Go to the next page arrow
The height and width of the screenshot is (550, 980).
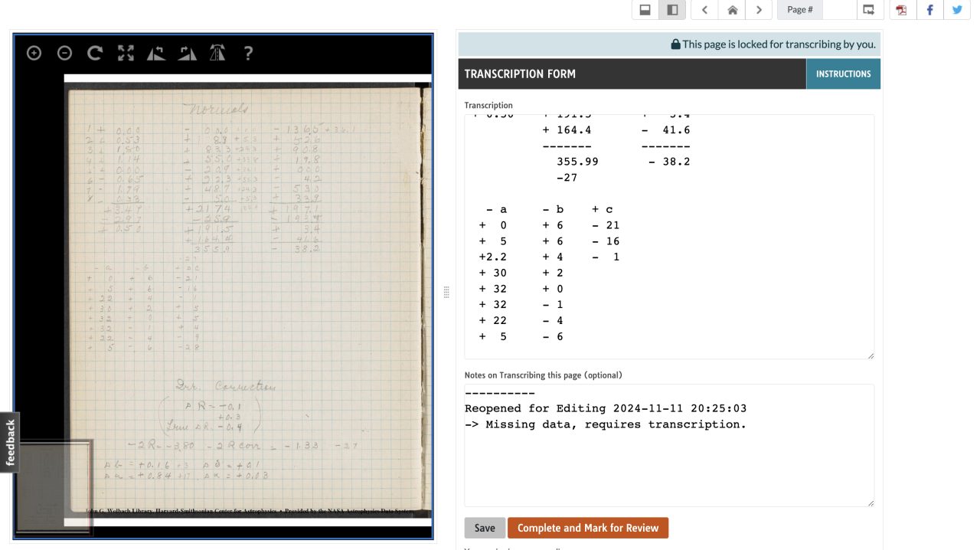(x=759, y=10)
